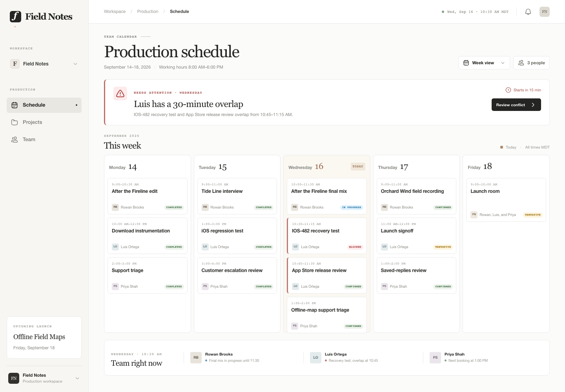
Task: Open After the Fireline final mix event
Action: pyautogui.click(x=327, y=196)
